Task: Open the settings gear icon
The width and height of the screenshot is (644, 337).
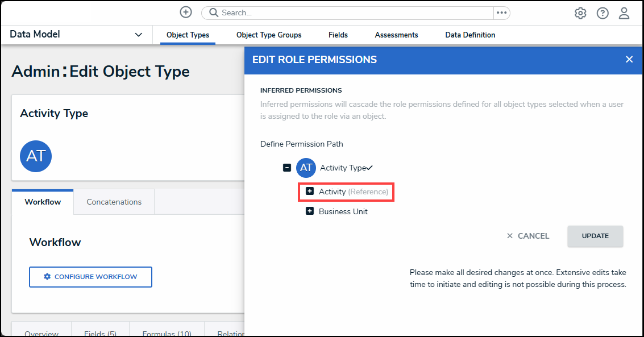Action: (580, 13)
